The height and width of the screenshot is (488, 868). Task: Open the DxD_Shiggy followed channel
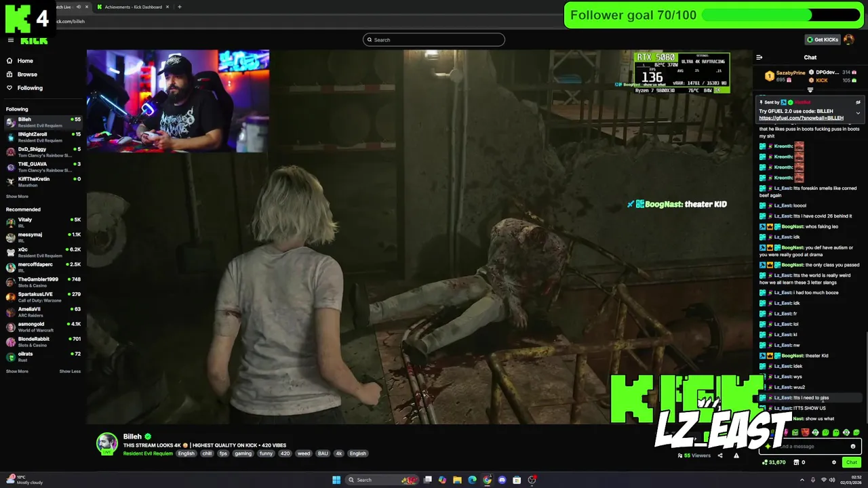tap(43, 152)
